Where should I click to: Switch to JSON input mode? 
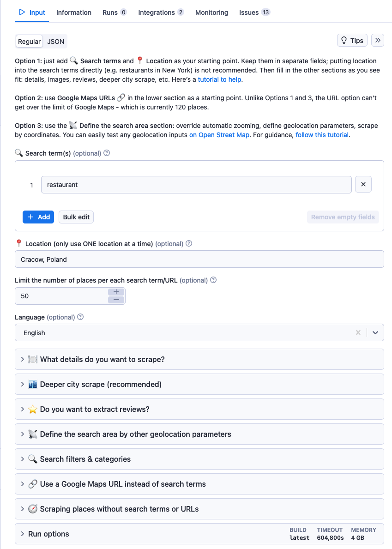[x=55, y=41]
